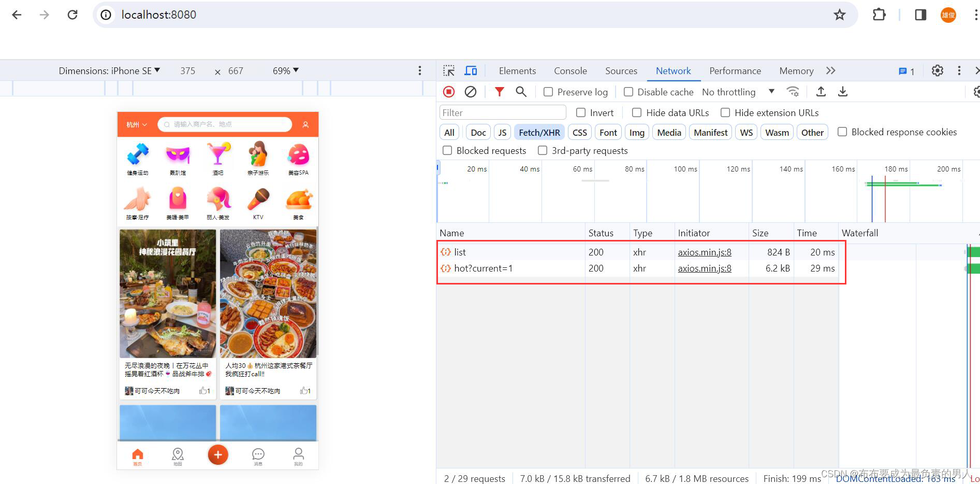980x484 pixels.
Task: Export HAR file with download arrow
Action: [x=843, y=92]
